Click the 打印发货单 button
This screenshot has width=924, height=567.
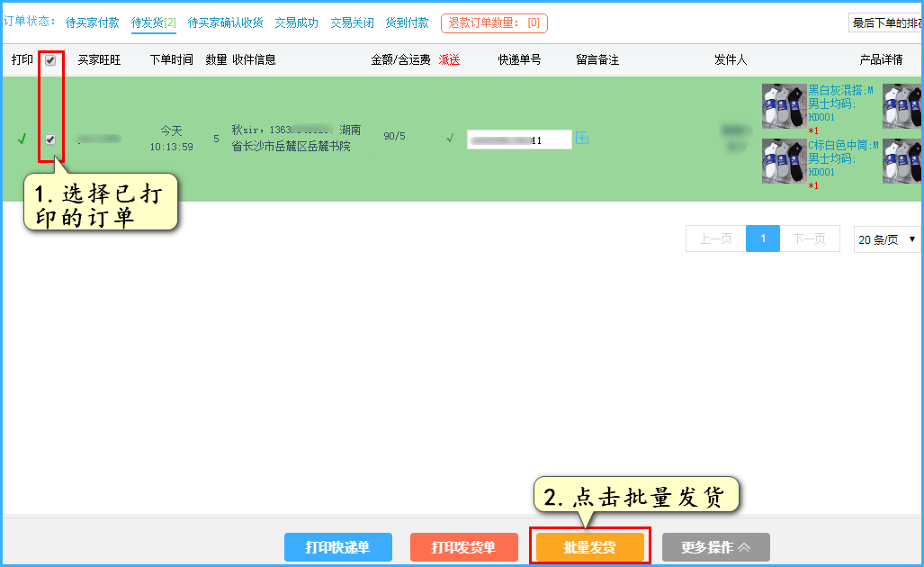tap(463, 547)
